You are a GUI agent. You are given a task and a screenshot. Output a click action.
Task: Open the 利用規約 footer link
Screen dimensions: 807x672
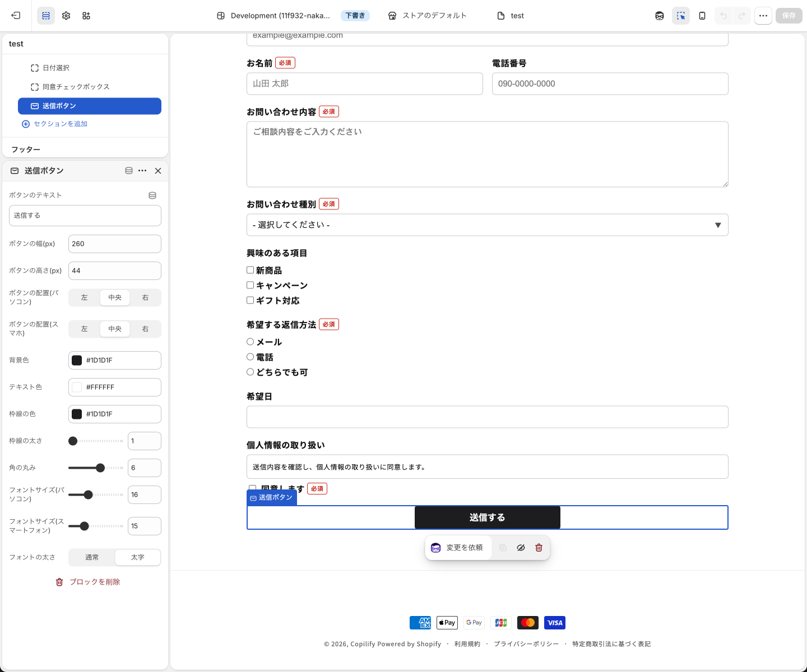467,644
